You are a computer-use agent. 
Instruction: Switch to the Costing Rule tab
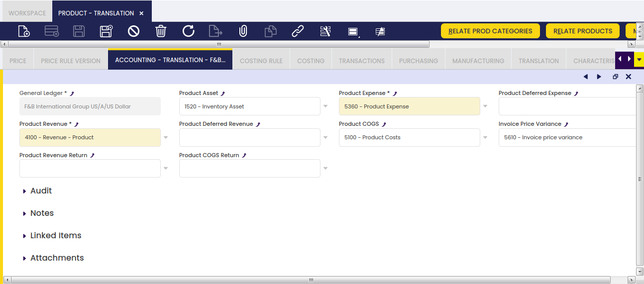[261, 61]
